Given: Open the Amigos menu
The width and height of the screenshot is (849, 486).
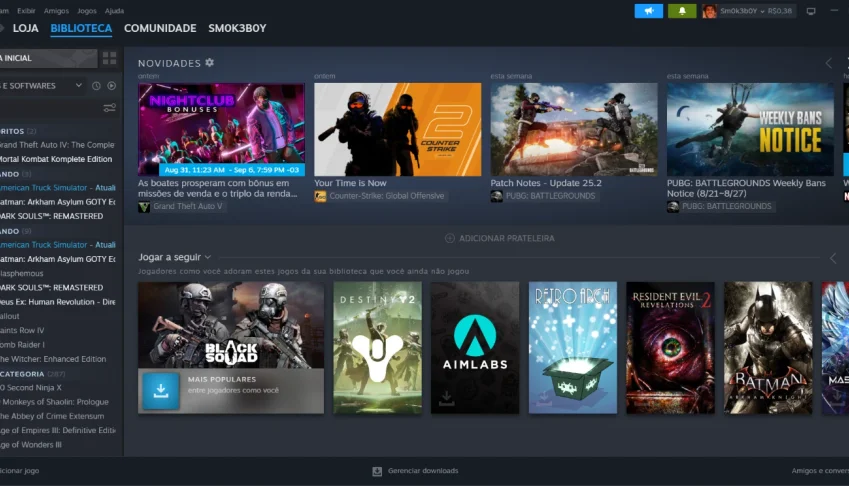Looking at the screenshot, I should tap(56, 11).
